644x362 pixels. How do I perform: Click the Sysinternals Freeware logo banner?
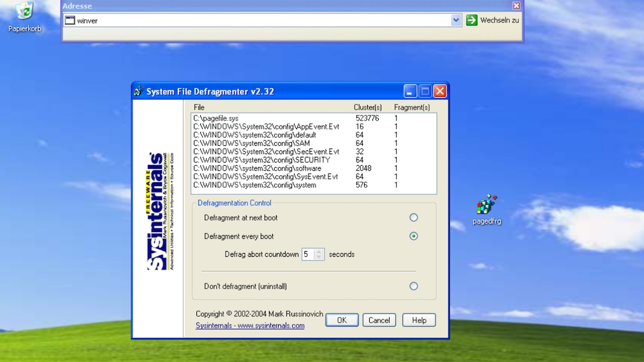click(161, 212)
